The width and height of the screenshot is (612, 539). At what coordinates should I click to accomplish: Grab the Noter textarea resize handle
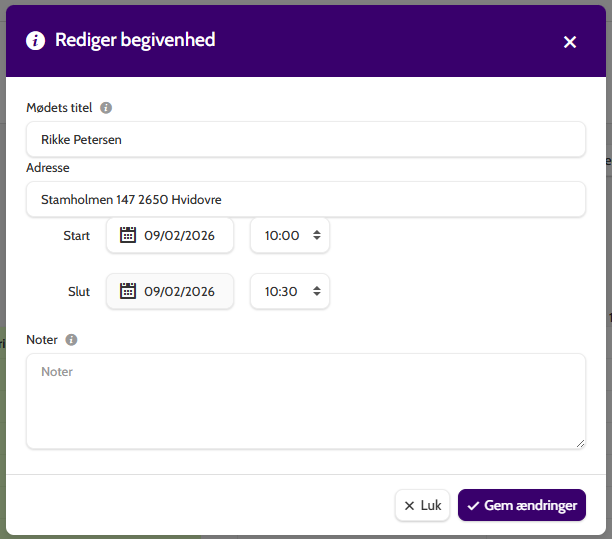pyautogui.click(x=580, y=443)
